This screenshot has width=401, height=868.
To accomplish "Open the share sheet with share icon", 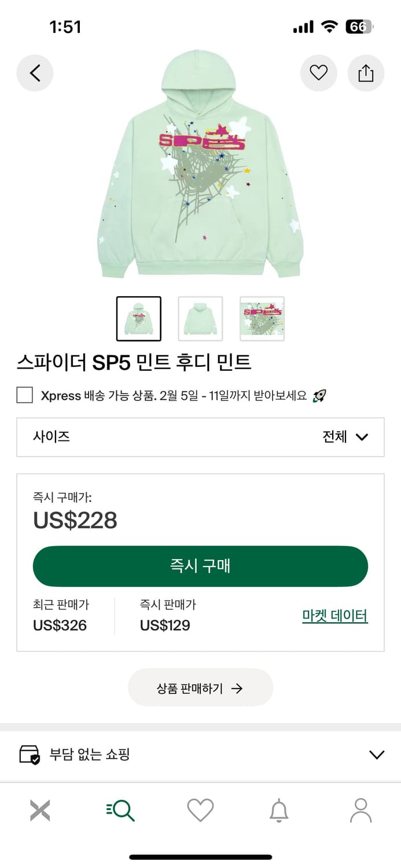I will click(366, 73).
